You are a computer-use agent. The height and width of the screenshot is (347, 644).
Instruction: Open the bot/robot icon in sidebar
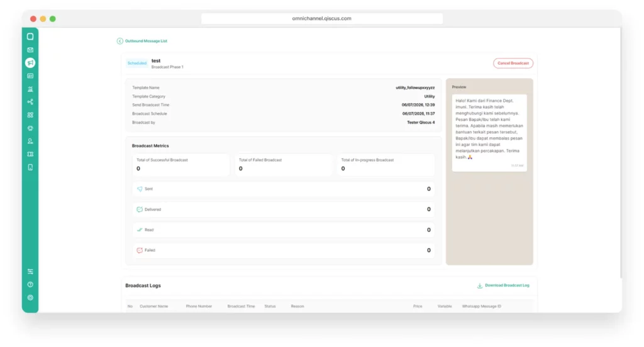[x=30, y=128]
